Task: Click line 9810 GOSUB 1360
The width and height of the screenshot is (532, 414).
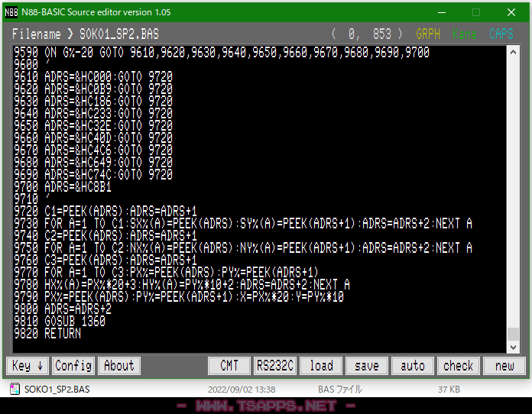Action: pyautogui.click(x=60, y=321)
